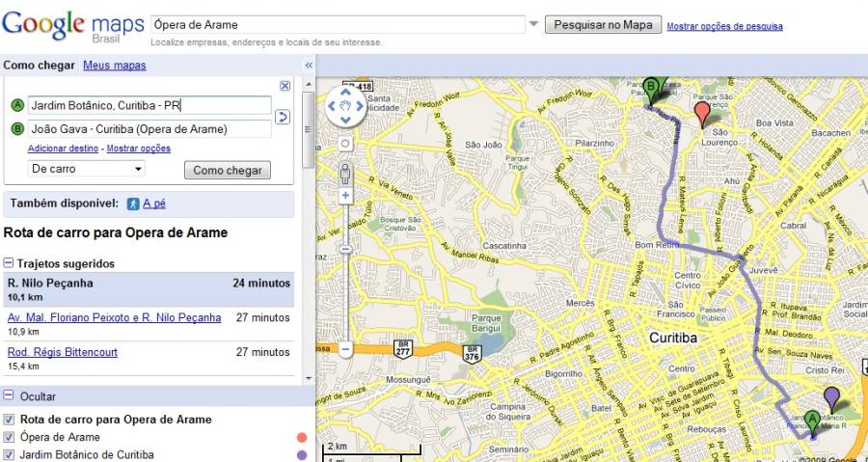The width and height of the screenshot is (868, 462).
Task: Click the walking person icon
Action: tap(133, 204)
